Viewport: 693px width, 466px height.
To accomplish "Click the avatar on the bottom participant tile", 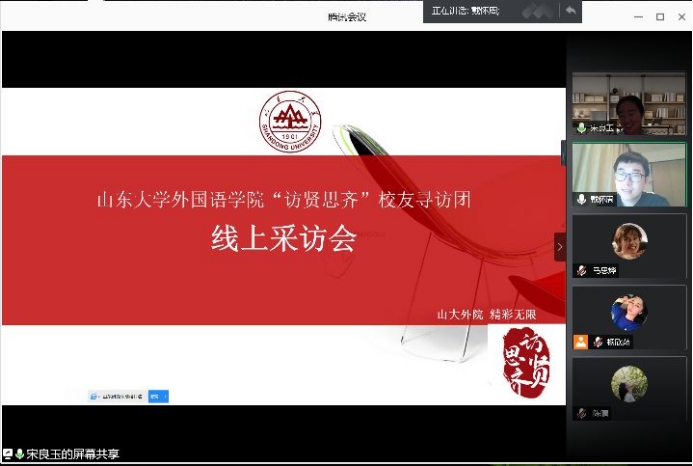I will [x=629, y=383].
